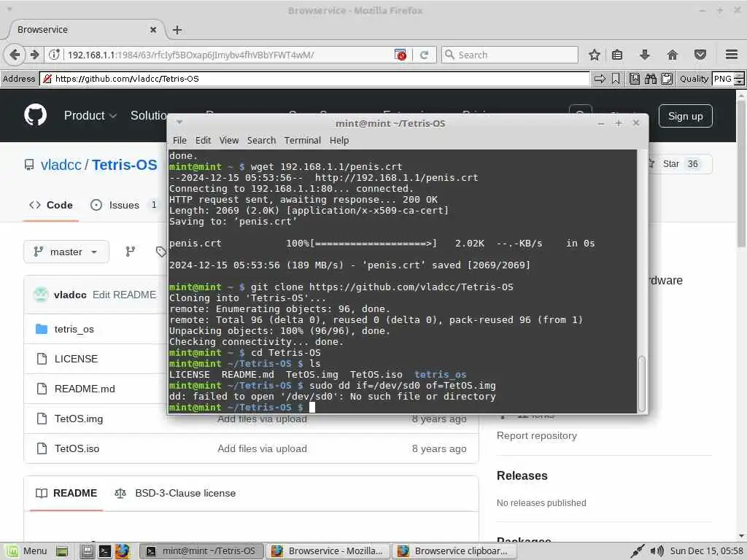Click TetOS.iso 'Add files via upload' commit

(x=262, y=448)
